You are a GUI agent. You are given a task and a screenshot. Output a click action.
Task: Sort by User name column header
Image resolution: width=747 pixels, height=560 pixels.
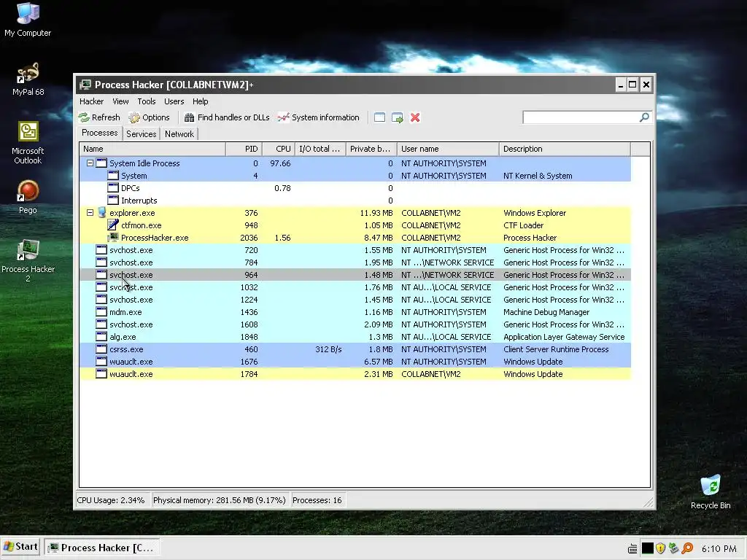pyautogui.click(x=449, y=149)
